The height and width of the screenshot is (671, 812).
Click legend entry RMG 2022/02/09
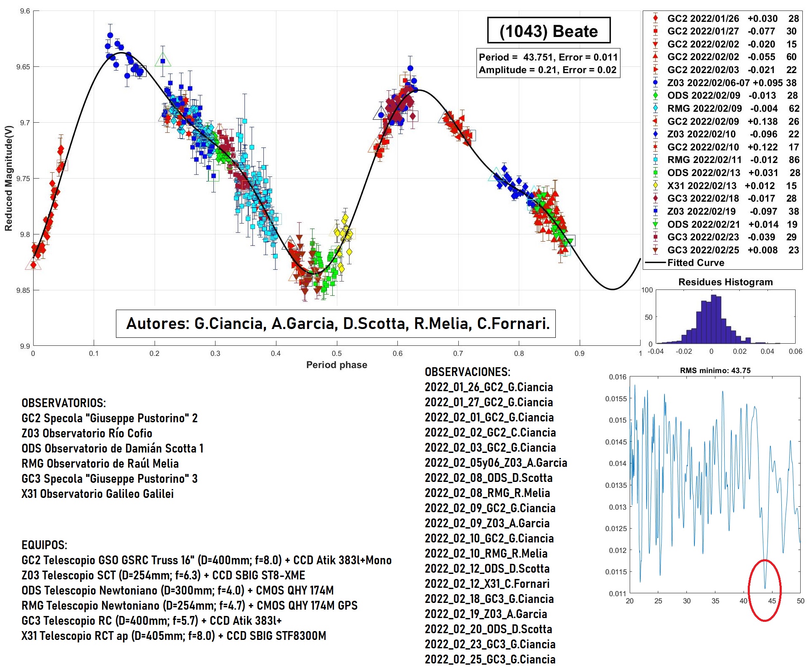[725, 108]
